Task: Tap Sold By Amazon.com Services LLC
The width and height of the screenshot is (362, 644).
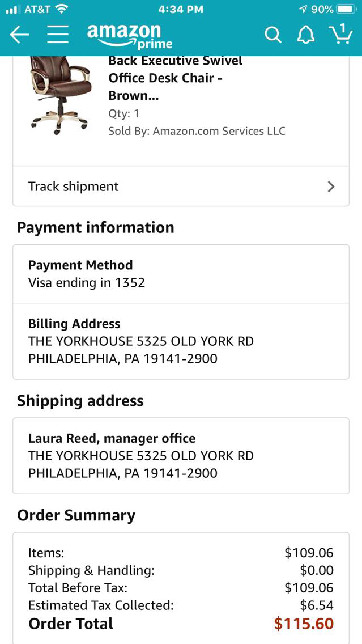Action: point(197,131)
